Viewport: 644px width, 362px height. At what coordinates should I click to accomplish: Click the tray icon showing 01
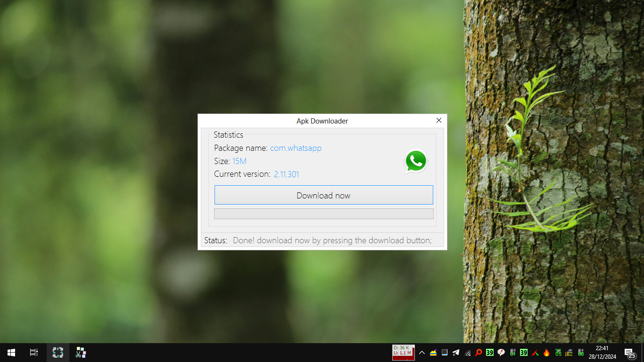click(x=512, y=353)
